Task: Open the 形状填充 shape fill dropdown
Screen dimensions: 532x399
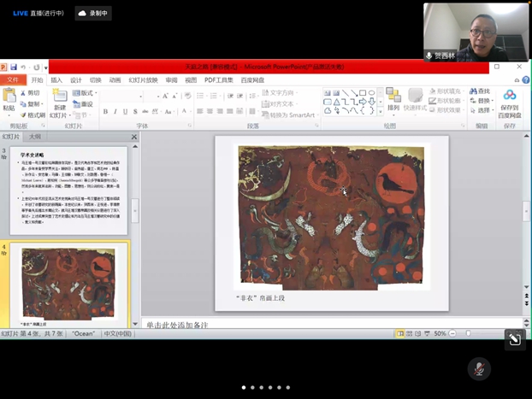Action: [x=446, y=91]
